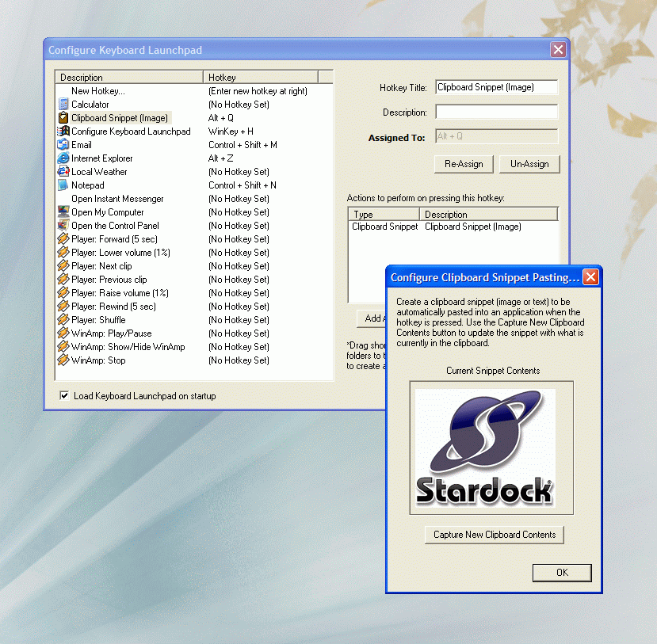Click the Calculator row's "(No Hotkey Set)" cell
This screenshot has height=644, width=657.
(x=239, y=105)
